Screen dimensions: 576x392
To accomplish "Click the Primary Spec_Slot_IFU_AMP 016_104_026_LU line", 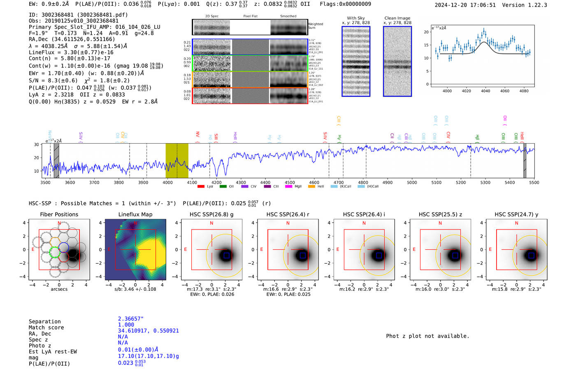I will (95, 27).
